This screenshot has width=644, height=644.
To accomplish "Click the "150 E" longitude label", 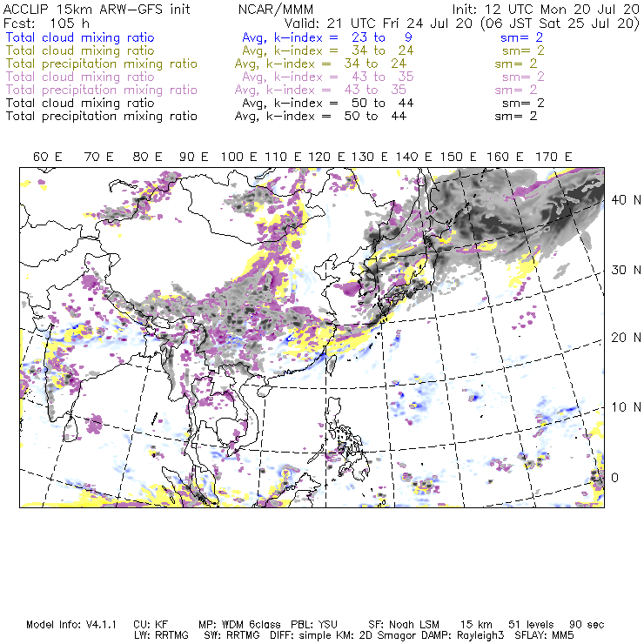I will (459, 157).
